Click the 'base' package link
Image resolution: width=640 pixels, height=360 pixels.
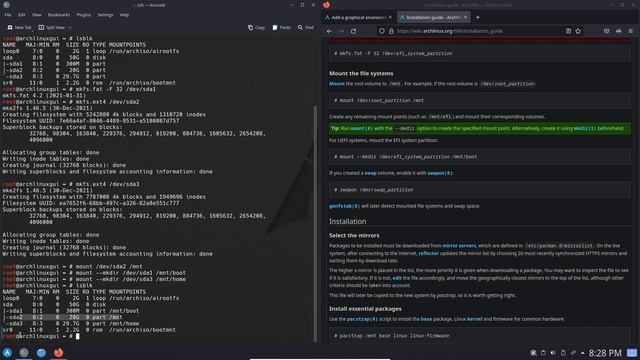[x=426, y=319]
